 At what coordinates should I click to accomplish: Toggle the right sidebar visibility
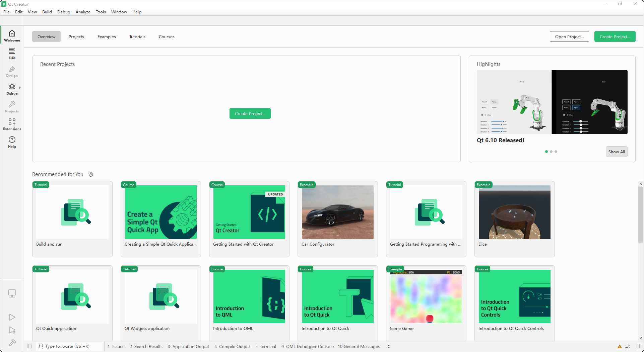[639, 346]
